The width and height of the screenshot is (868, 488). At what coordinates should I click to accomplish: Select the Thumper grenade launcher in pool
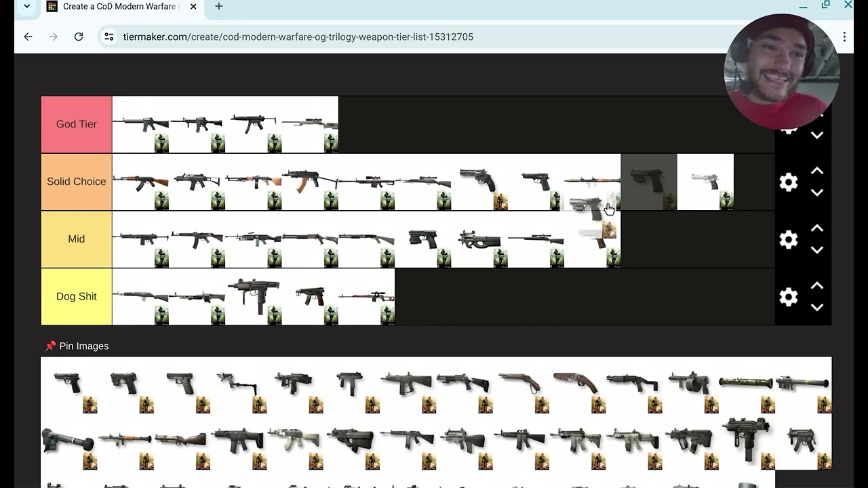[182, 441]
